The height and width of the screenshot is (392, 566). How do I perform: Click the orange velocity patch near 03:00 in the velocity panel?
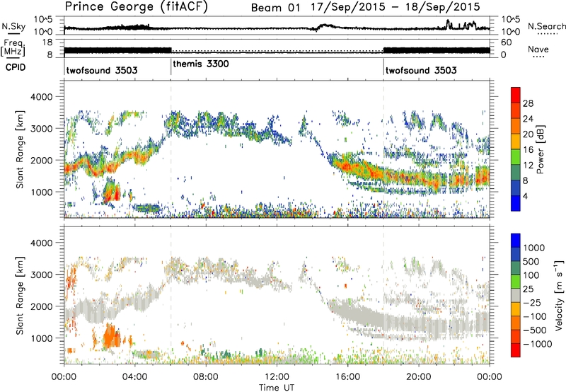112,335
